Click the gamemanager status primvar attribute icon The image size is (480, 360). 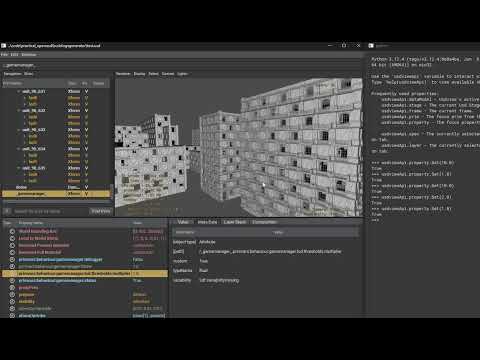[12, 280]
